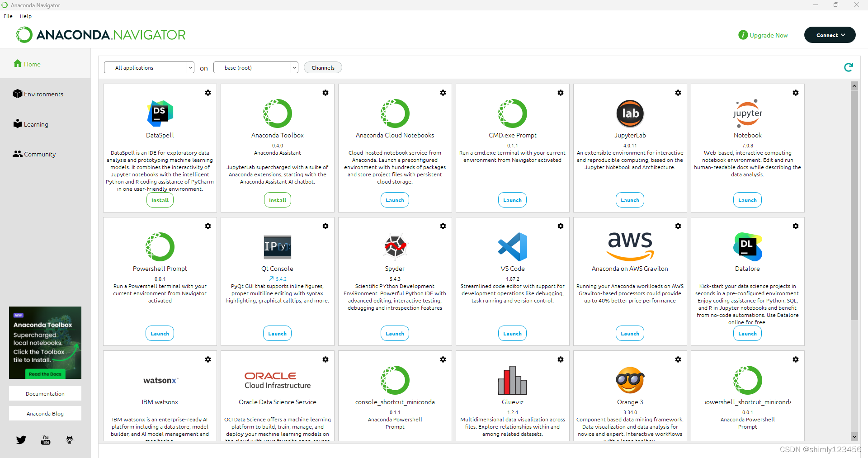Launch Spyder

click(x=395, y=334)
